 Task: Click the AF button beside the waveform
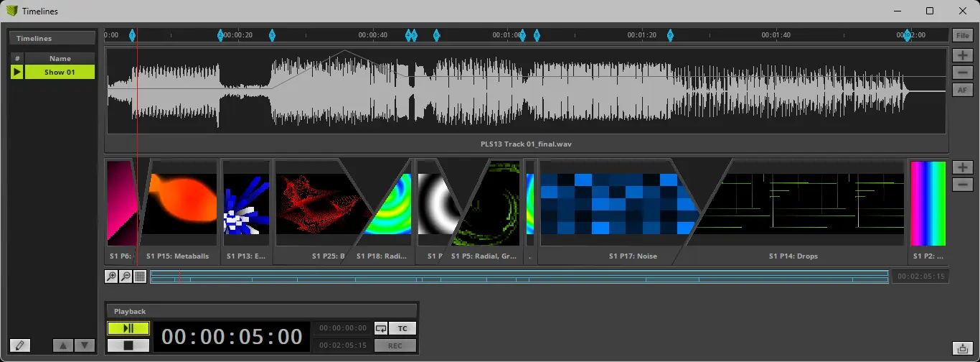pos(961,90)
